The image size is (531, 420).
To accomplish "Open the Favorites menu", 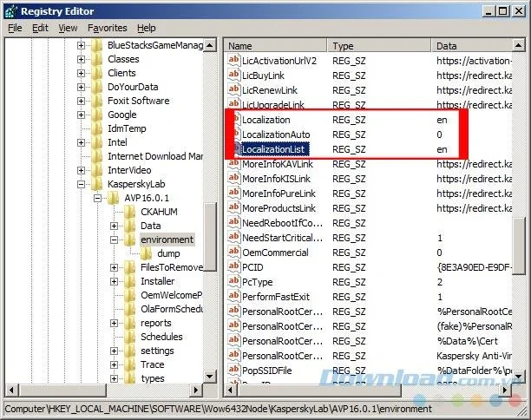I will 108,28.
